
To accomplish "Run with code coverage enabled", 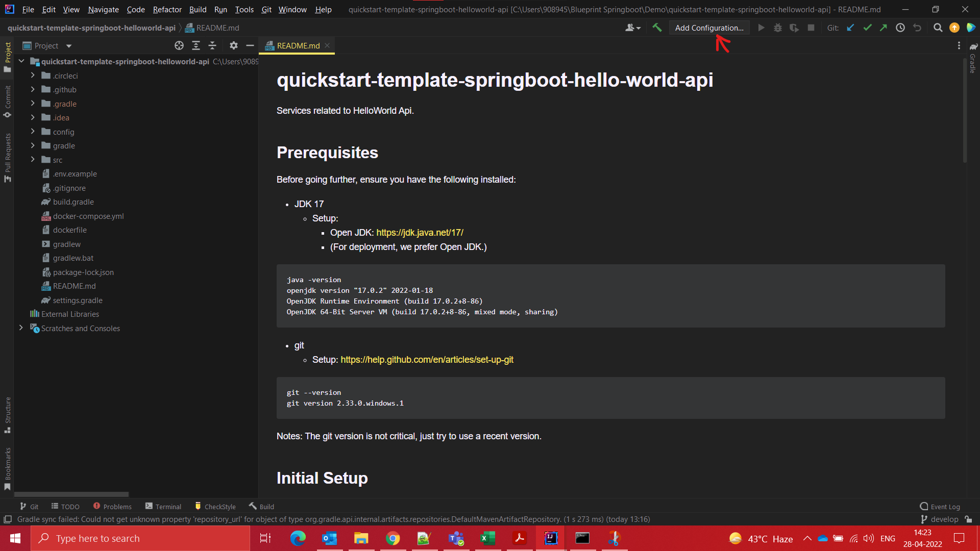I will tap(794, 28).
